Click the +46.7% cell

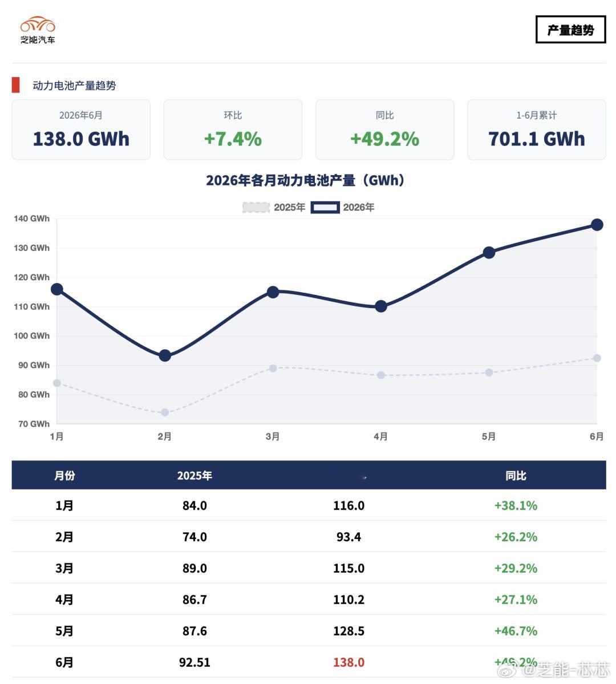coord(516,631)
